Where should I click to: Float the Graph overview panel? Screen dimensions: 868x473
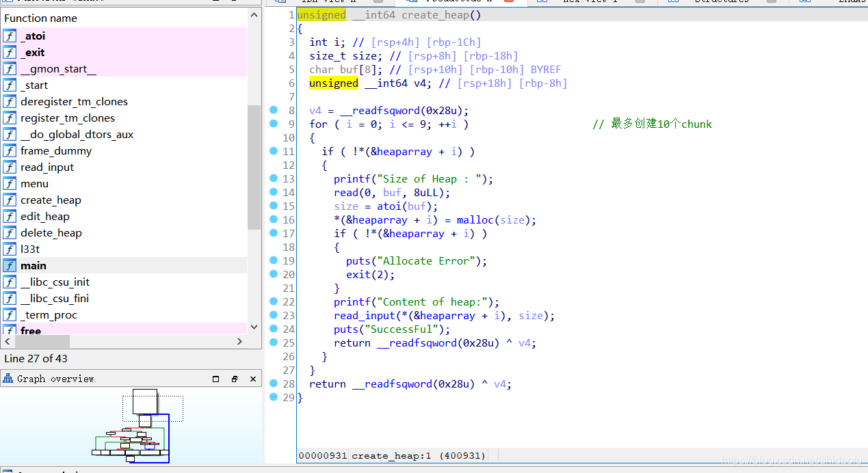pyautogui.click(x=235, y=379)
